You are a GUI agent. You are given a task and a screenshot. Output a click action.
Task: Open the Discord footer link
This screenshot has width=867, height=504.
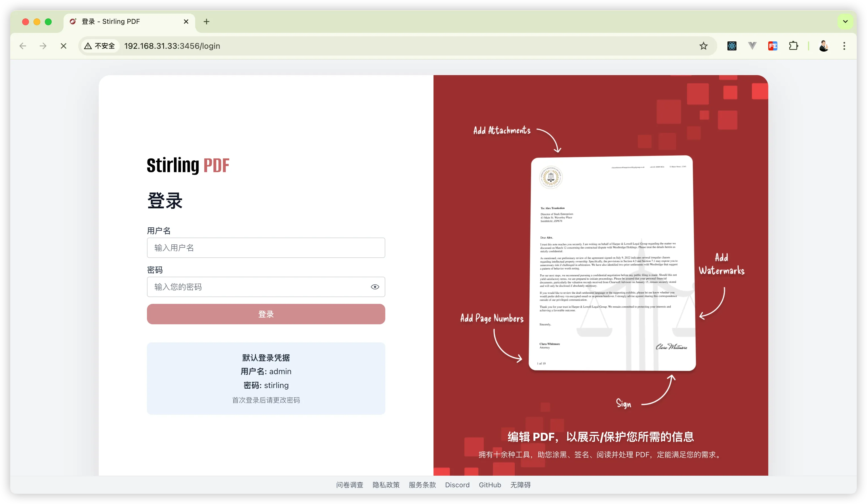457,485
